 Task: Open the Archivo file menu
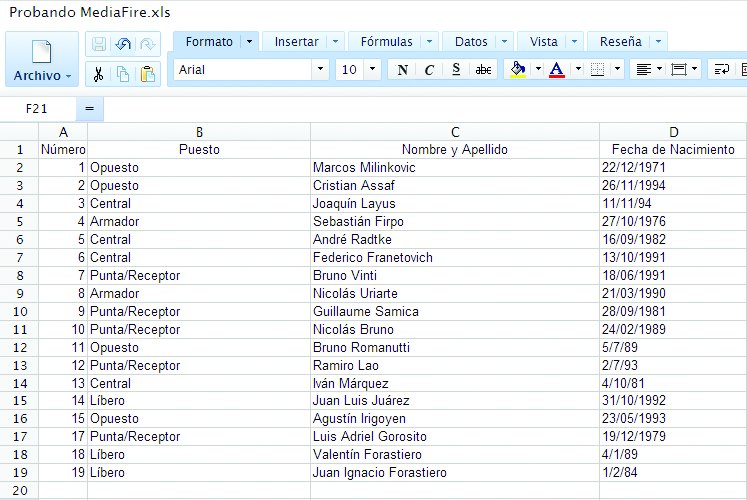(x=42, y=59)
